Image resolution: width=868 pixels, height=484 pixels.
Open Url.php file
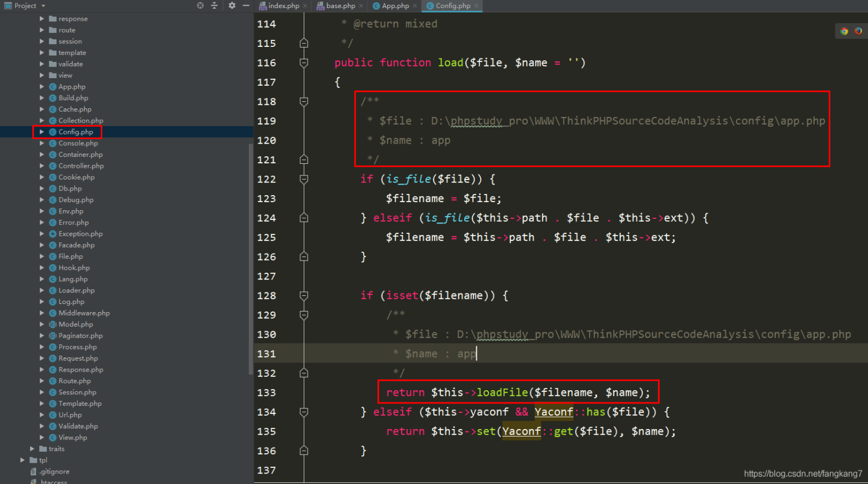(x=70, y=415)
